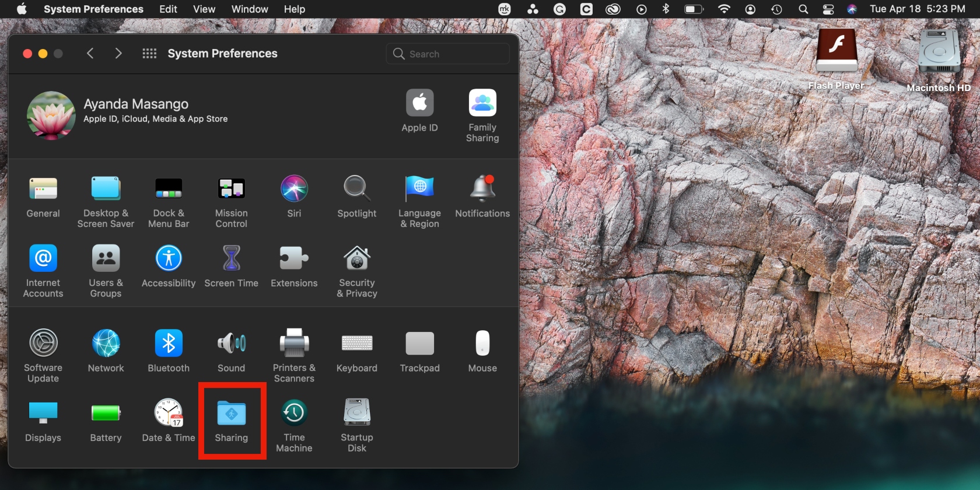Click the Search field in System Preferences

click(x=447, y=54)
